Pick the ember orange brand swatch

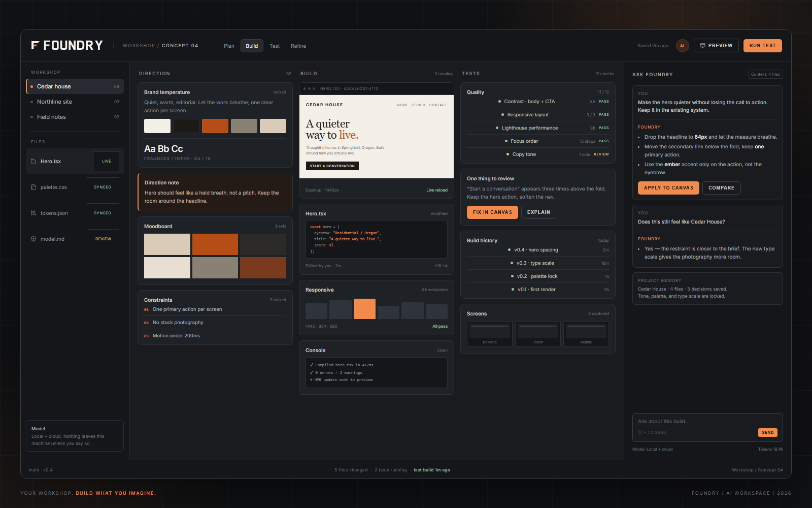215,126
